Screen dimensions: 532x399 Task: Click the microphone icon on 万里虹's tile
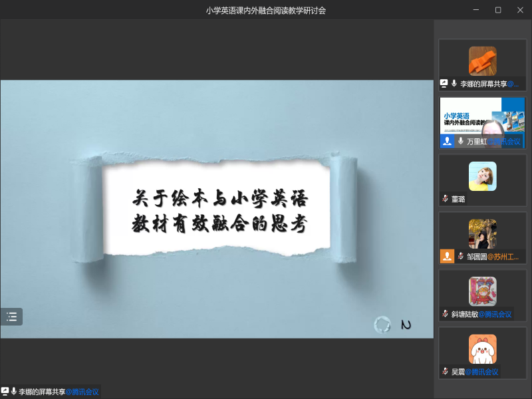tap(460, 142)
